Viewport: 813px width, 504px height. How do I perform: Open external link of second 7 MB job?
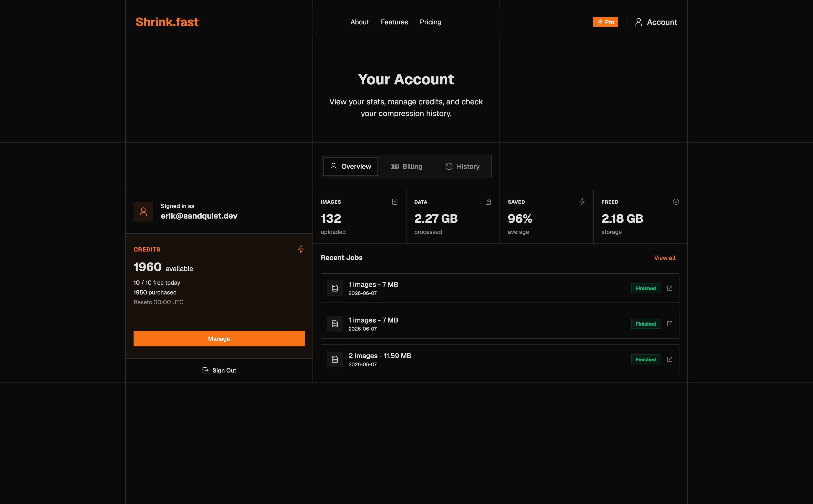tap(669, 324)
